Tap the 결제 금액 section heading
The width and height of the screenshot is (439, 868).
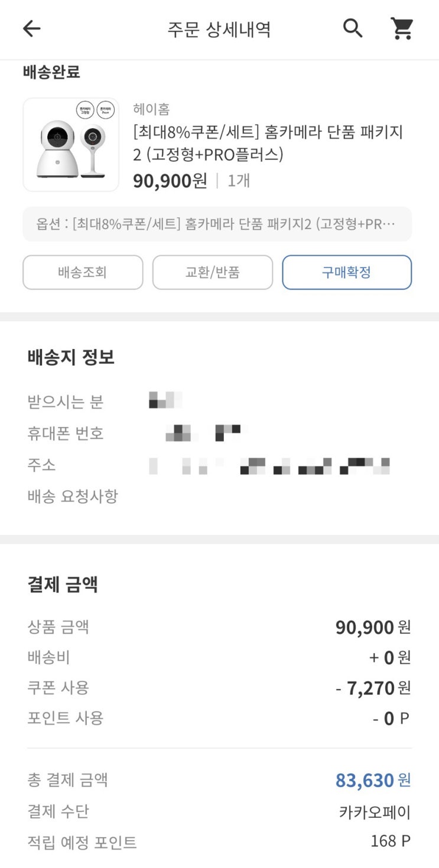(63, 585)
